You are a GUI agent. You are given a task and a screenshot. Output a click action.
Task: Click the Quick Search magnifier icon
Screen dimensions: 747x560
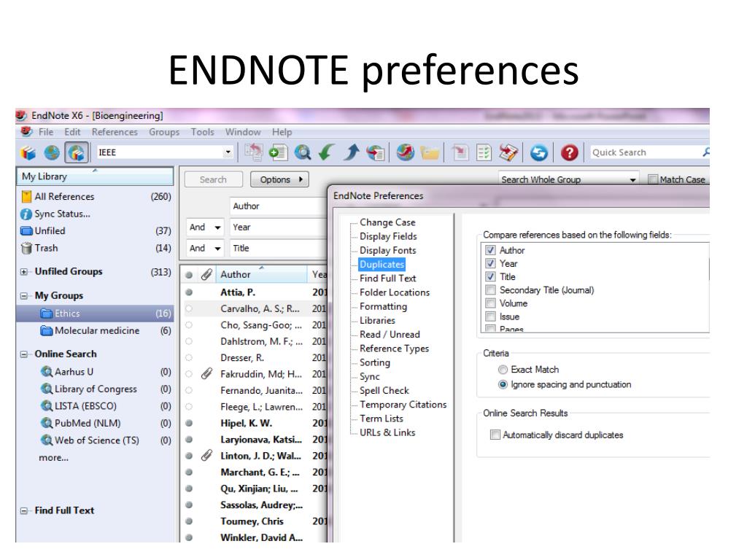pos(705,152)
